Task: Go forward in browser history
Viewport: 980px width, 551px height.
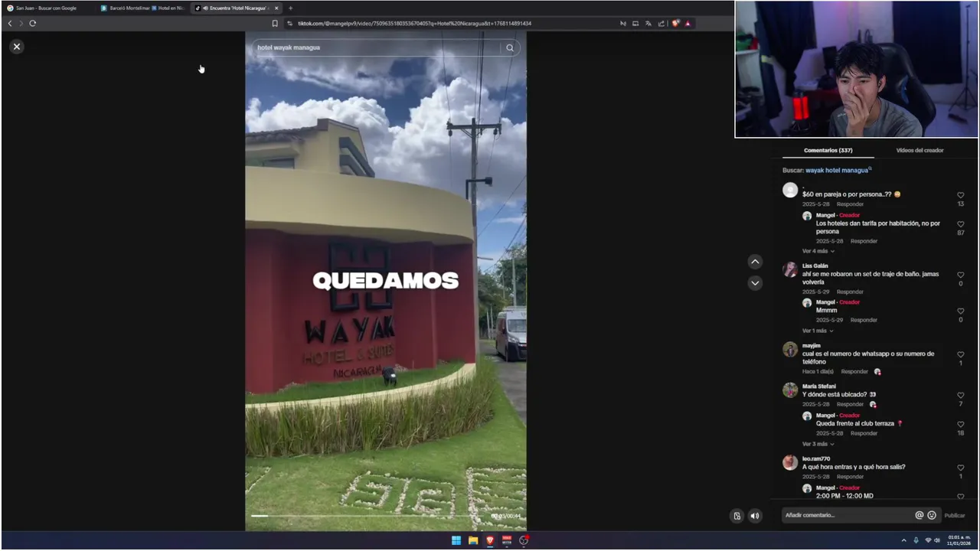Action: (x=21, y=23)
